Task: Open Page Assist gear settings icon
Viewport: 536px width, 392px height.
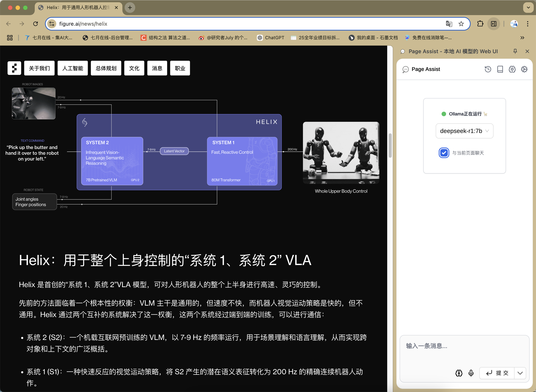Action: click(x=524, y=69)
